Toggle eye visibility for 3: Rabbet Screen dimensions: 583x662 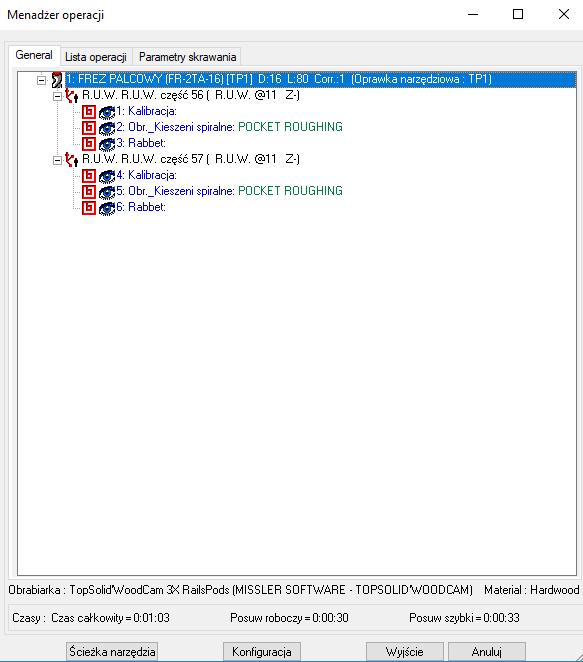click(x=107, y=144)
